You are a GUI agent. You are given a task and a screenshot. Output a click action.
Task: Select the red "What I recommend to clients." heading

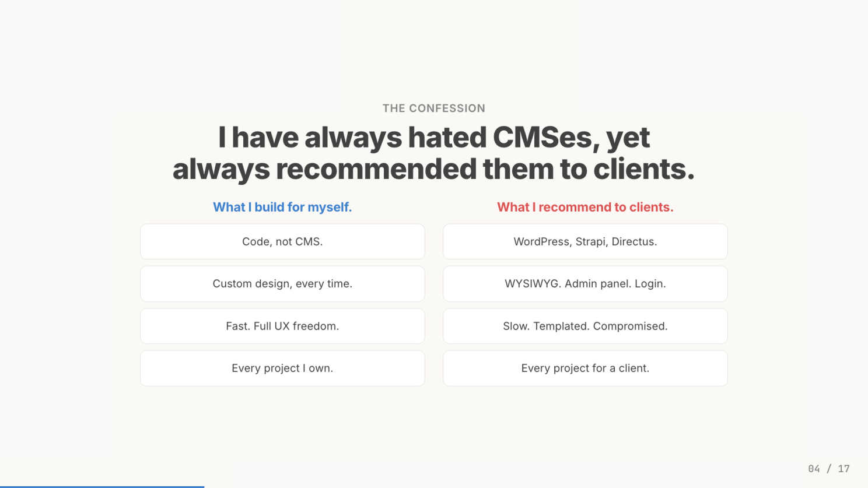click(x=585, y=207)
